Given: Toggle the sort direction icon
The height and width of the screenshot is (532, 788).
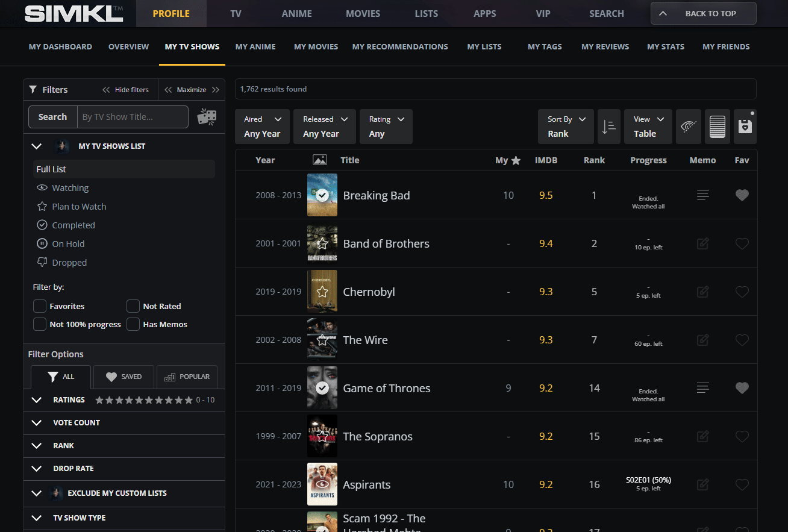Looking at the screenshot, I should 609,127.
